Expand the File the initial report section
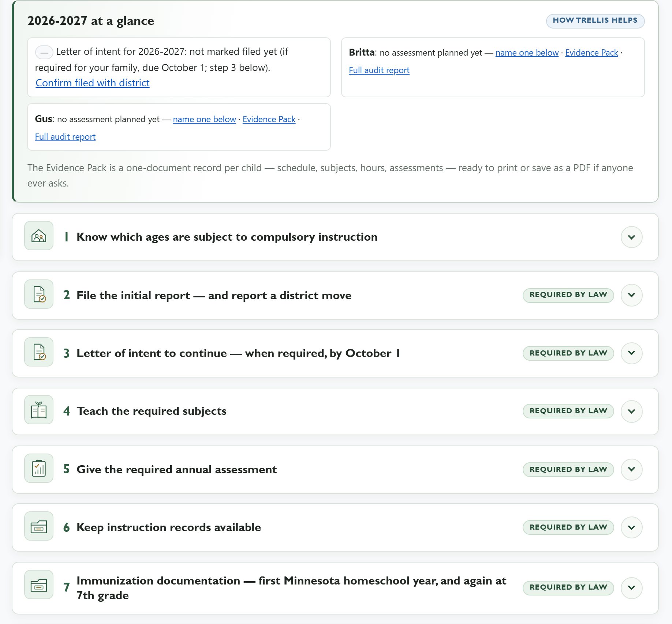The width and height of the screenshot is (672, 624). [631, 295]
